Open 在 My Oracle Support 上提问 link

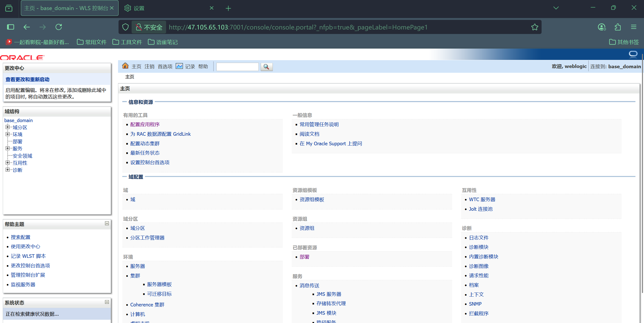[331, 143]
